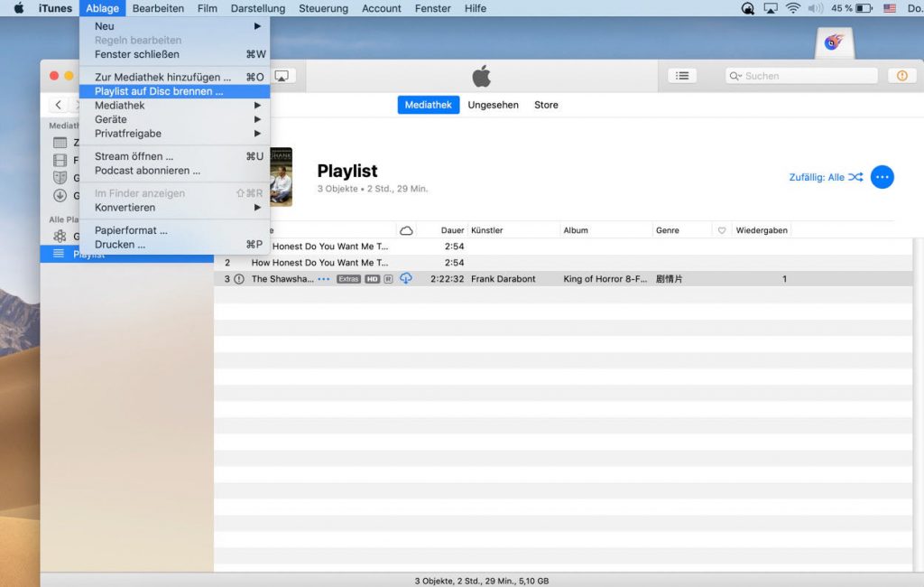Choose Drucken
Viewport: 924px width, 587px height.
pos(174,245)
